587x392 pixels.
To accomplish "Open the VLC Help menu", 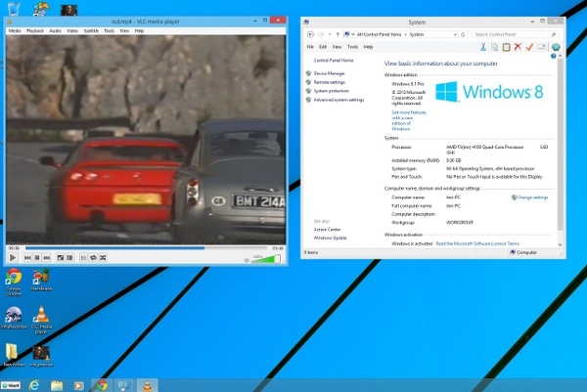I will point(139,30).
